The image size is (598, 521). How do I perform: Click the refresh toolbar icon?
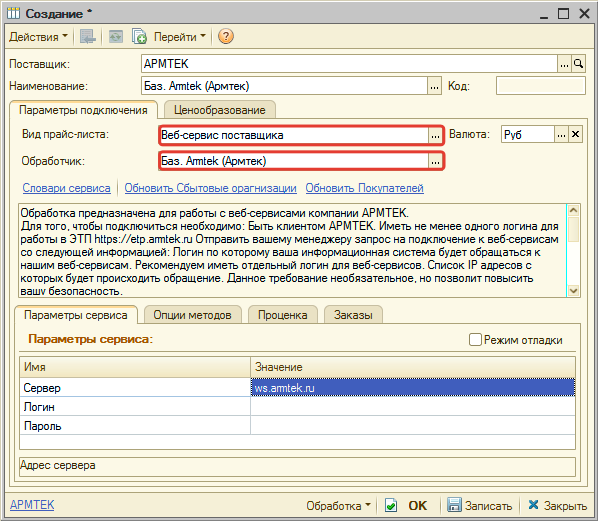(116, 37)
